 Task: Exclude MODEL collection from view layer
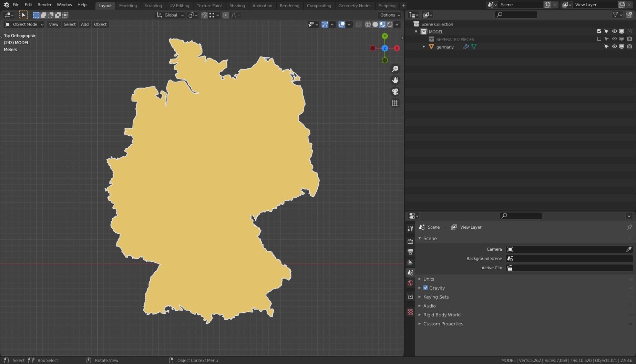tap(599, 31)
